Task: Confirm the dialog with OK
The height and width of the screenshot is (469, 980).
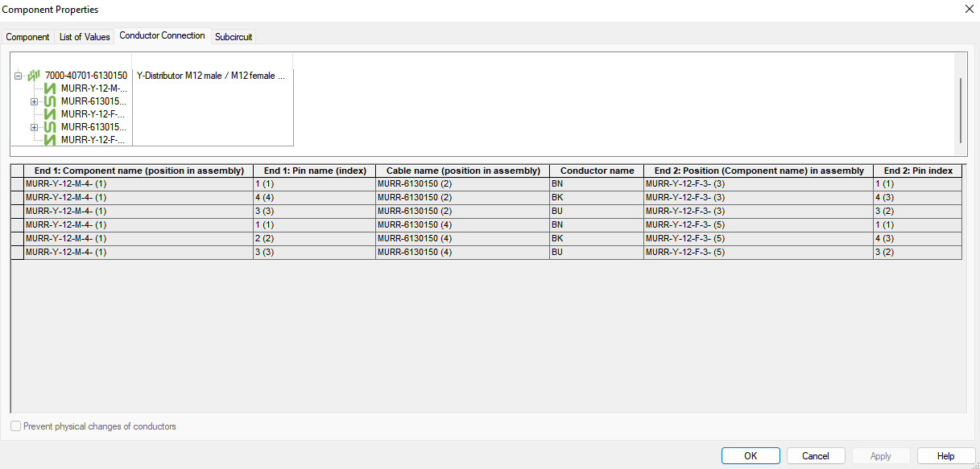Action: [x=751, y=456]
